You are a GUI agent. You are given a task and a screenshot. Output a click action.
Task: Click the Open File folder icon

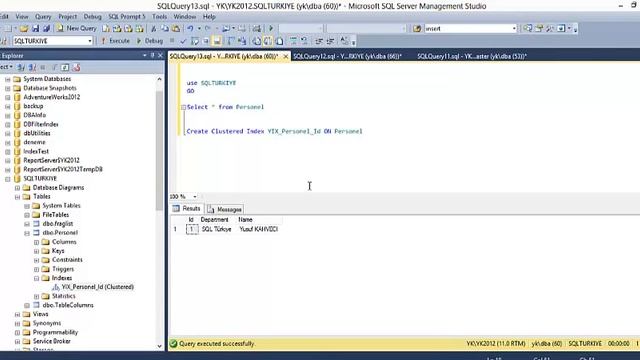point(24,28)
